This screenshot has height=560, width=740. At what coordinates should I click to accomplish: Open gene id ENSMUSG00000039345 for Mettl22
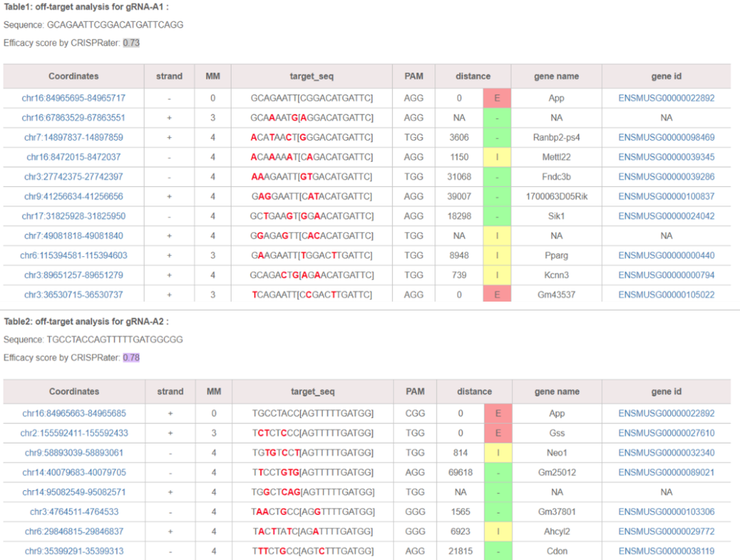click(x=666, y=158)
